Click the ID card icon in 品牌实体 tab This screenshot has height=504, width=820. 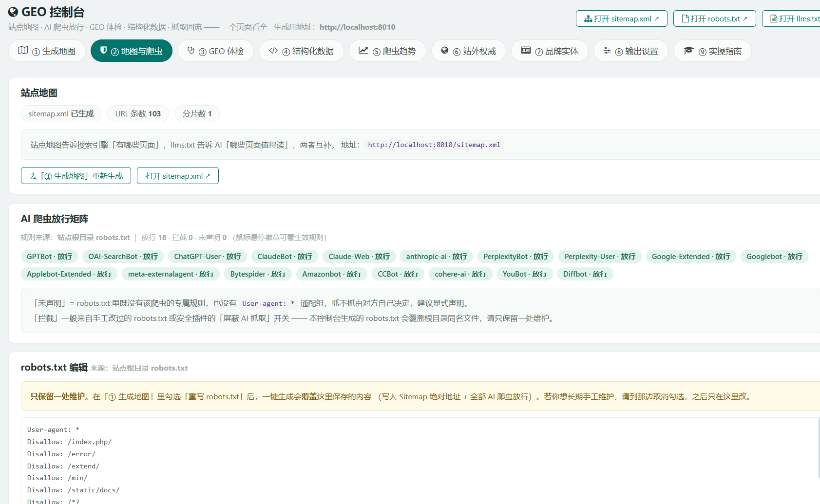(526, 50)
